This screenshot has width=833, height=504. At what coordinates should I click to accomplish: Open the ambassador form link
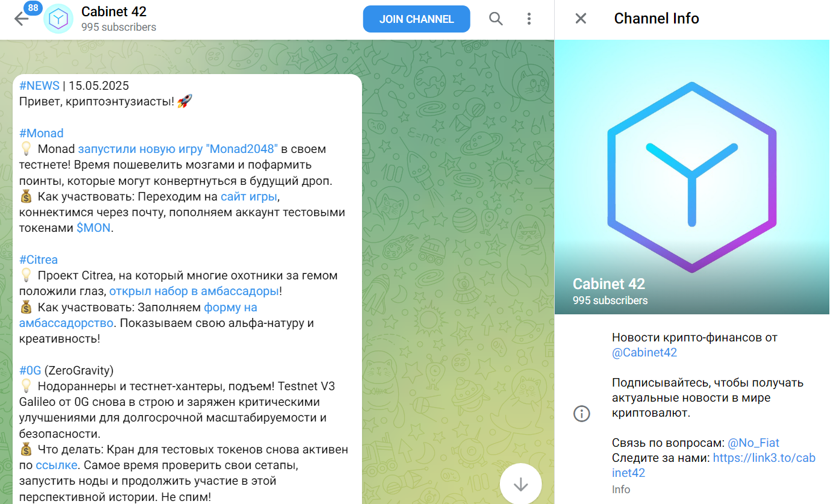(138, 315)
